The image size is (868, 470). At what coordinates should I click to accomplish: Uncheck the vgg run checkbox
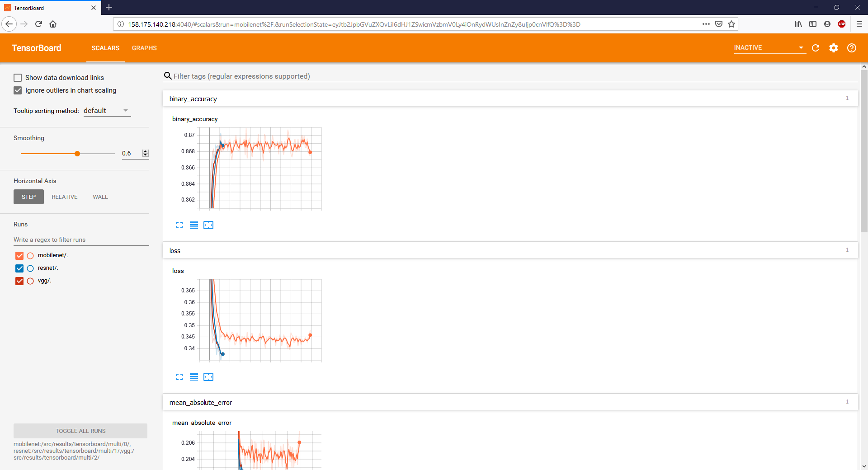(x=19, y=281)
